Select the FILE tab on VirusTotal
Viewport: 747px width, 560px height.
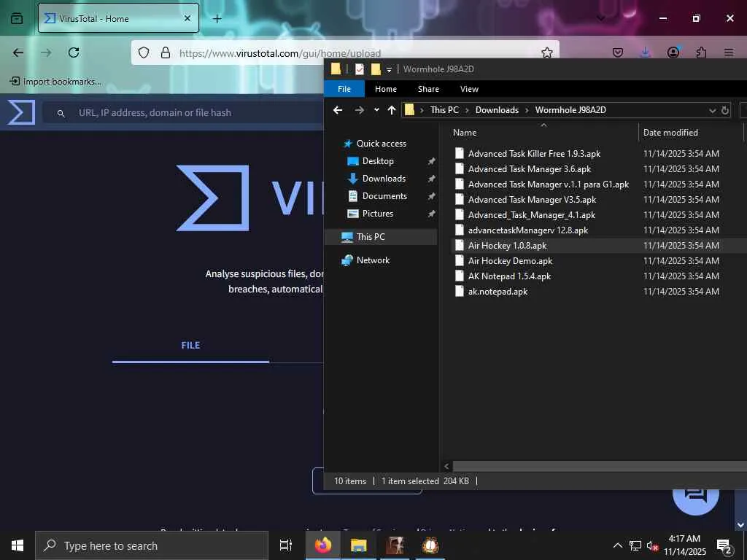pyautogui.click(x=190, y=346)
